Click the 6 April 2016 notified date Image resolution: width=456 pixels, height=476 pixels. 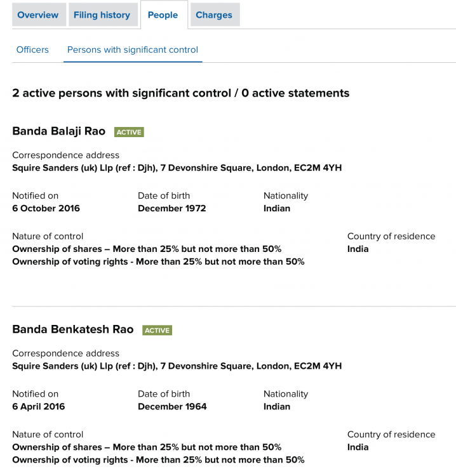[x=38, y=406]
